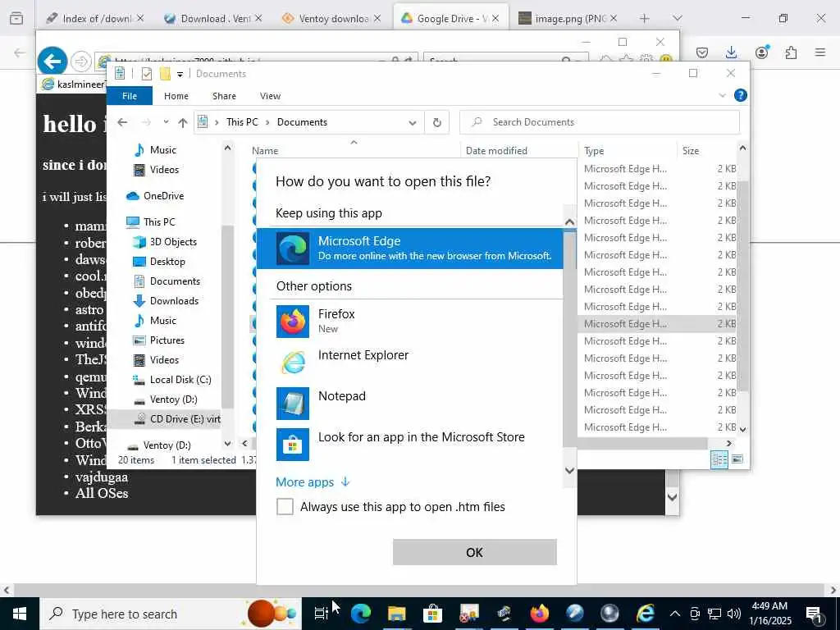The height and width of the screenshot is (630, 840).
Task: Choose Firefox to open the file
Action: [410, 321]
